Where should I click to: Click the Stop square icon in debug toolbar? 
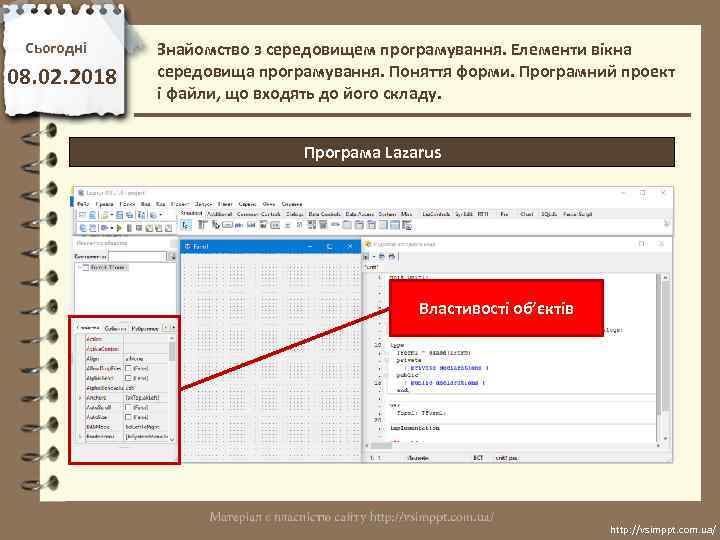(139, 228)
